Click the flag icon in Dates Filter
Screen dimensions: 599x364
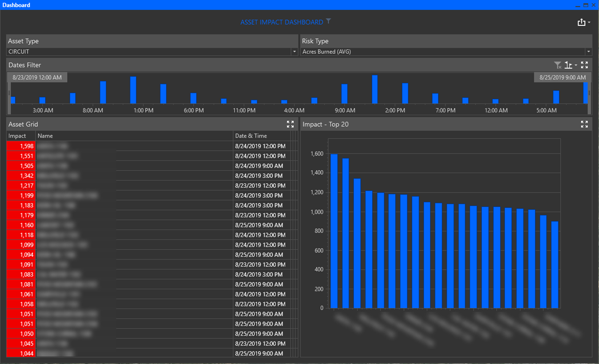[x=568, y=65]
